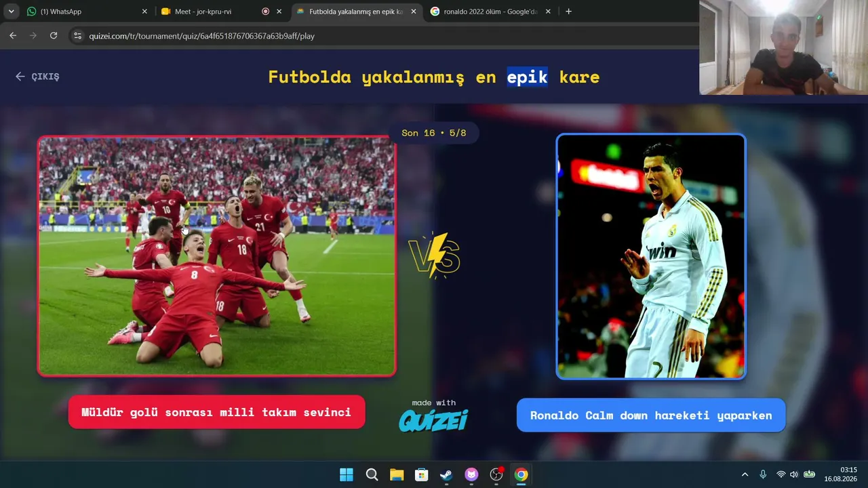The width and height of the screenshot is (868, 488).
Task: Close the ronaldo 2022 ölüm Google tab
Action: tap(548, 12)
